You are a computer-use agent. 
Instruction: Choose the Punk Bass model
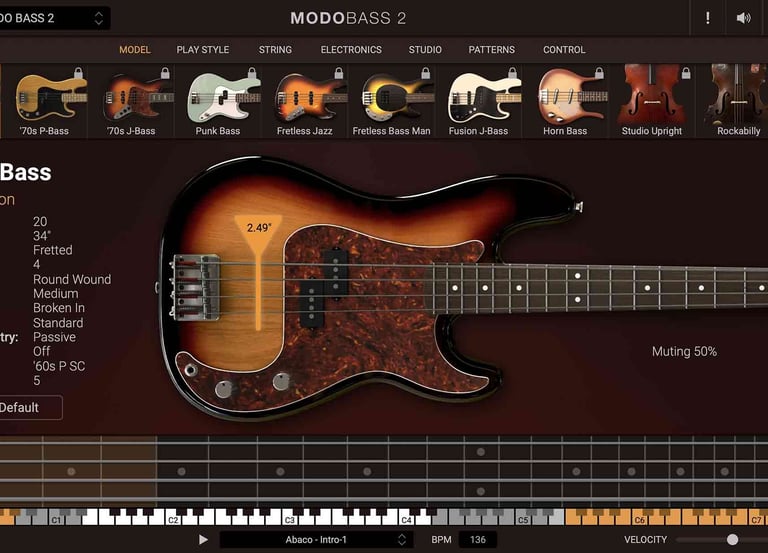click(218, 101)
